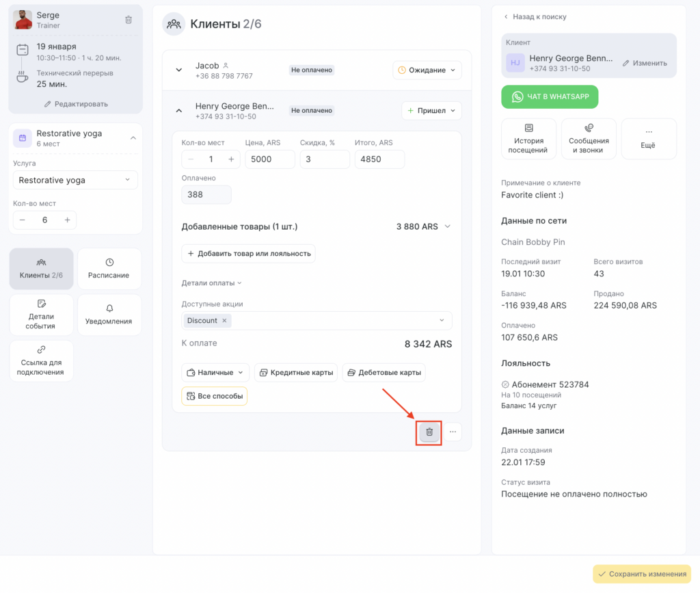Delete Henry's client record with trash icon

click(429, 432)
